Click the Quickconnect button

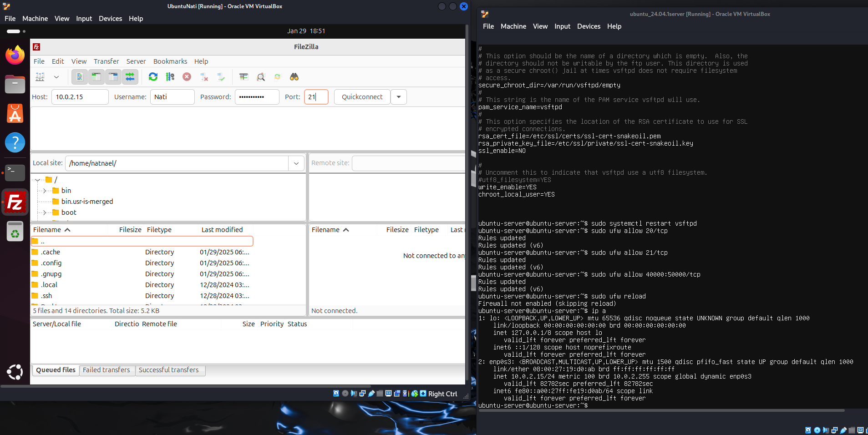(x=362, y=97)
